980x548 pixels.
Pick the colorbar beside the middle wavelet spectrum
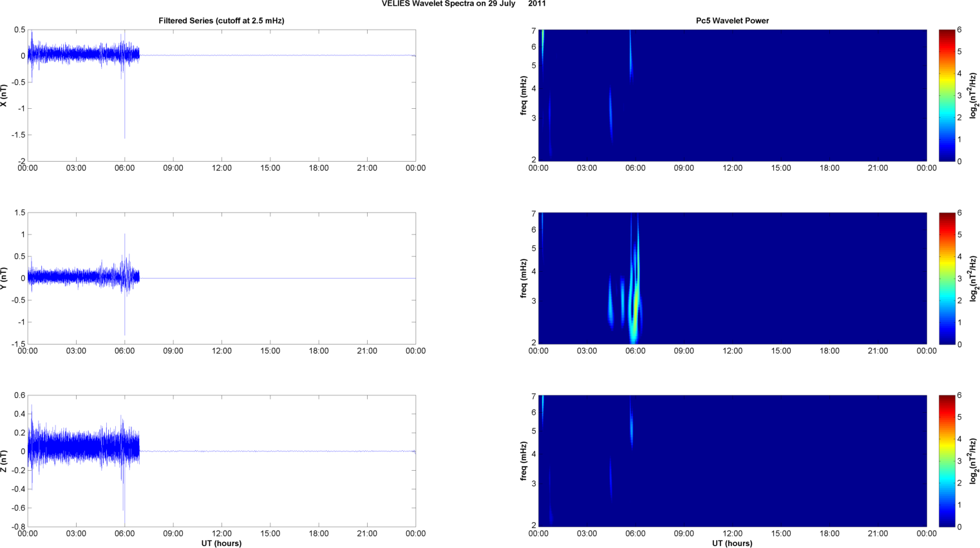[947, 278]
